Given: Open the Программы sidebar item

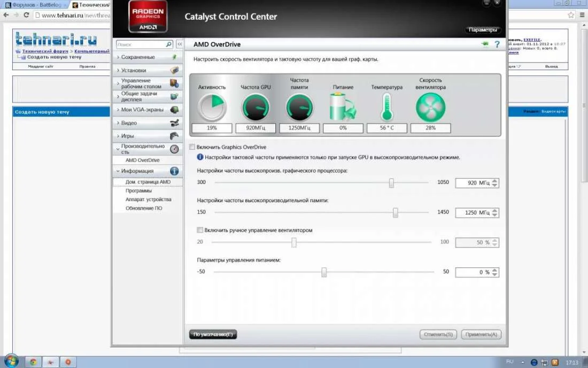Looking at the screenshot, I should pos(138,190).
